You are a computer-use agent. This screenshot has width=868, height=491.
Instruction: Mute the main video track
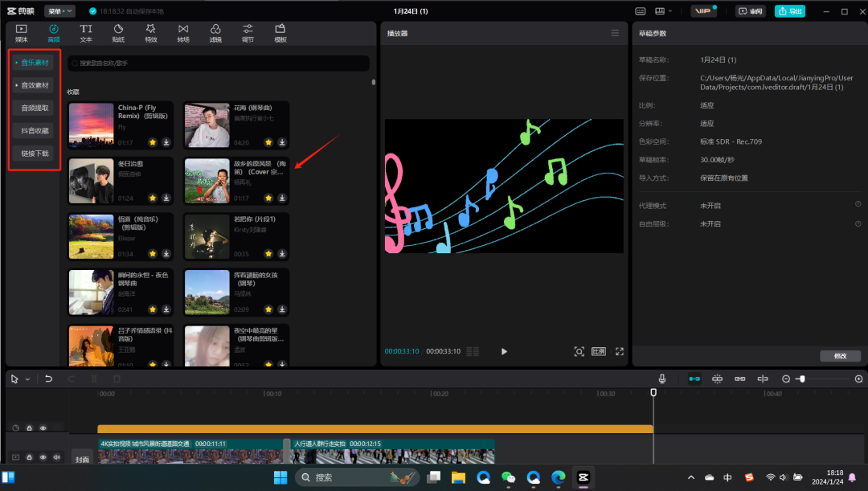tap(56, 457)
